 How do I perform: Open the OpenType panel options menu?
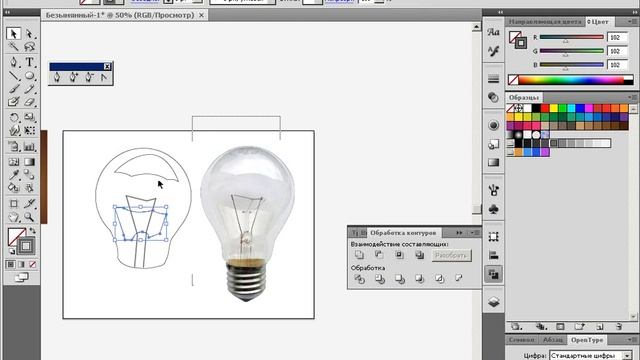point(632,340)
